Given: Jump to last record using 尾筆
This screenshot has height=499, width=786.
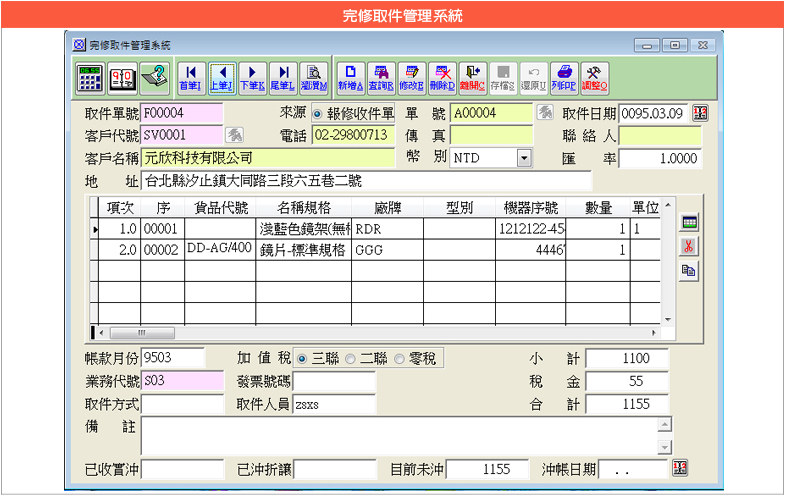Looking at the screenshot, I should pyautogui.click(x=285, y=75).
